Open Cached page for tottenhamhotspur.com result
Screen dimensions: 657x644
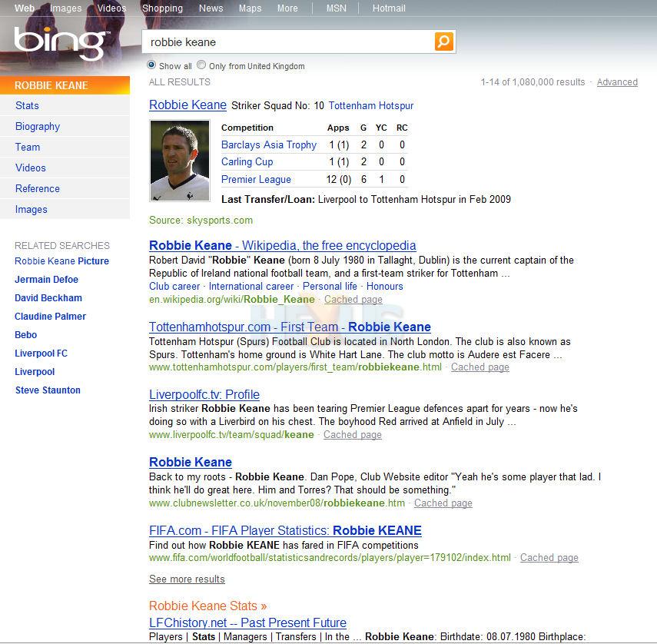480,367
